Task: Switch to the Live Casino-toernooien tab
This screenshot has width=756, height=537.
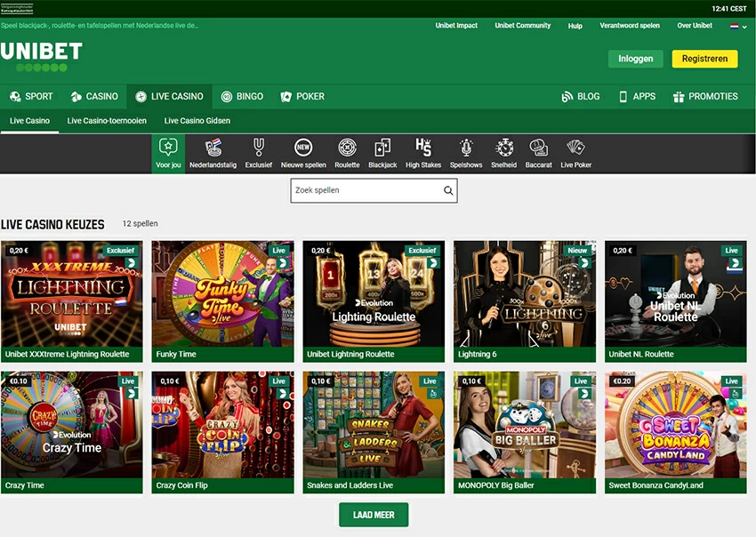Action: [107, 119]
